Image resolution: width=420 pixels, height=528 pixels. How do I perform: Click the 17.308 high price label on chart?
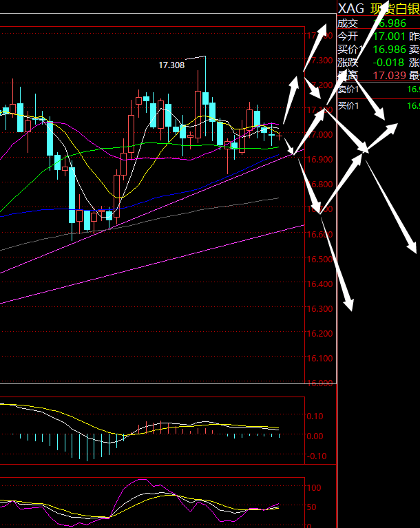[171, 65]
